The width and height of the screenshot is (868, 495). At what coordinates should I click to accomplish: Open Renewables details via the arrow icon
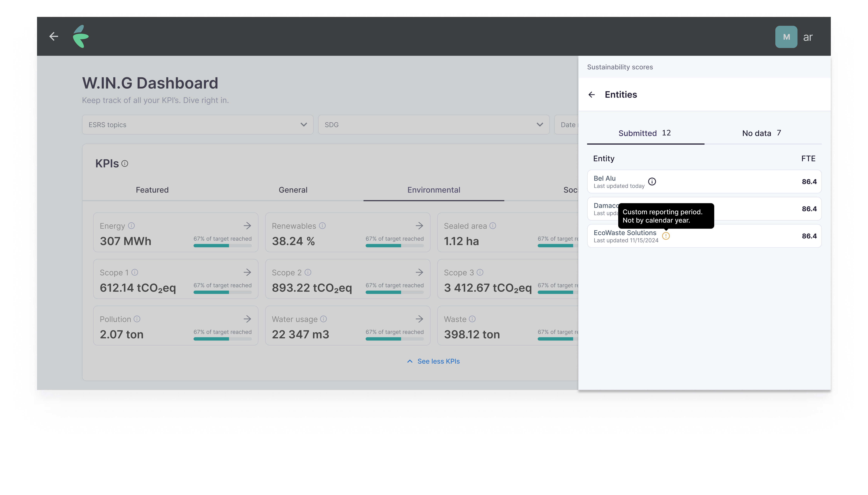(419, 225)
